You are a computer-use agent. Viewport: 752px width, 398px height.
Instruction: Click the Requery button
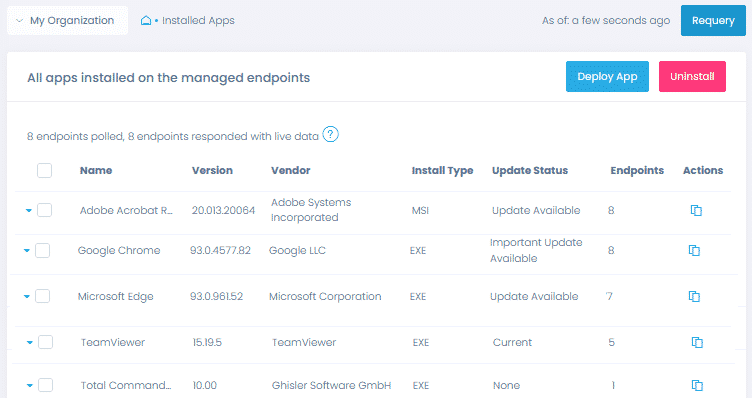(713, 21)
